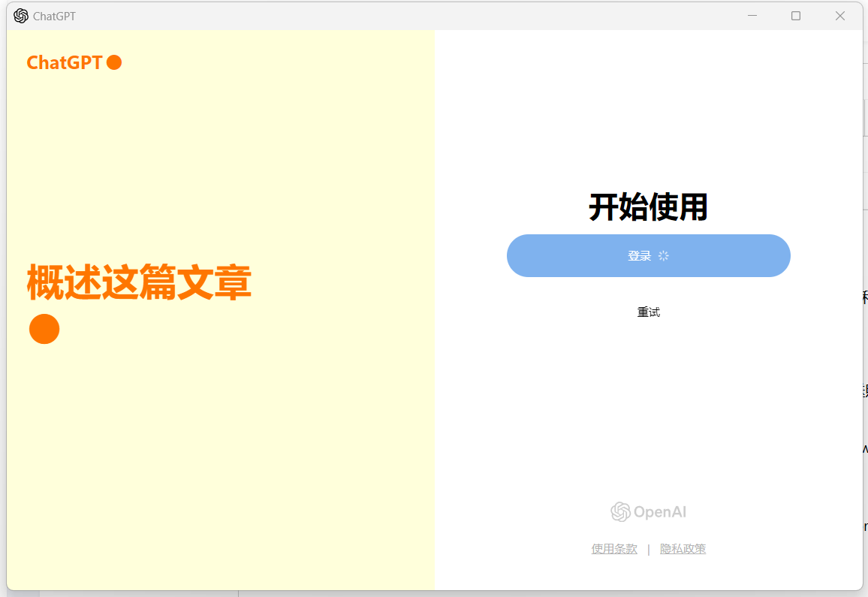868x597 pixels.
Task: Click the vertical separator between footer links
Action: point(649,549)
